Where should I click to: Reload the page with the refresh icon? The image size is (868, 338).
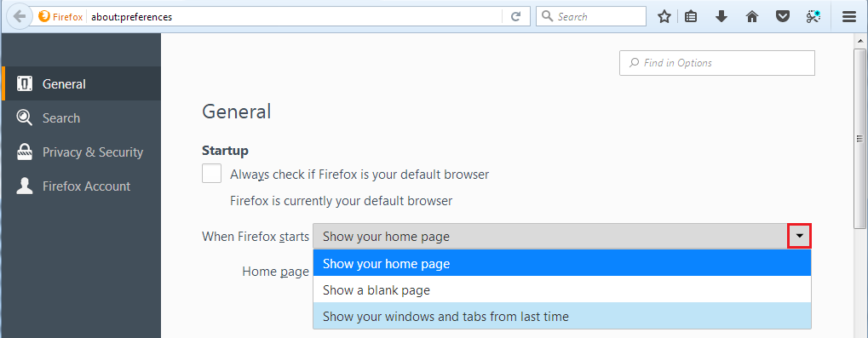[x=516, y=16]
